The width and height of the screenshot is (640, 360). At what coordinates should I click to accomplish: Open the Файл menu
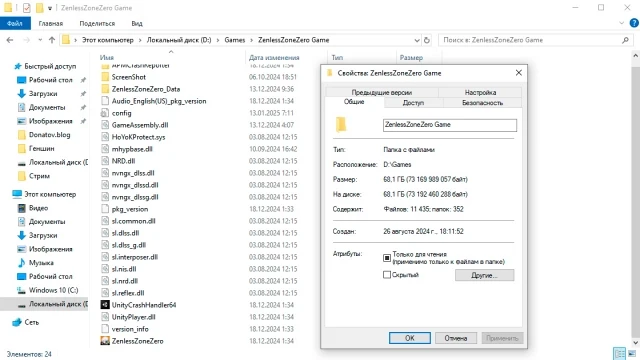pos(15,23)
